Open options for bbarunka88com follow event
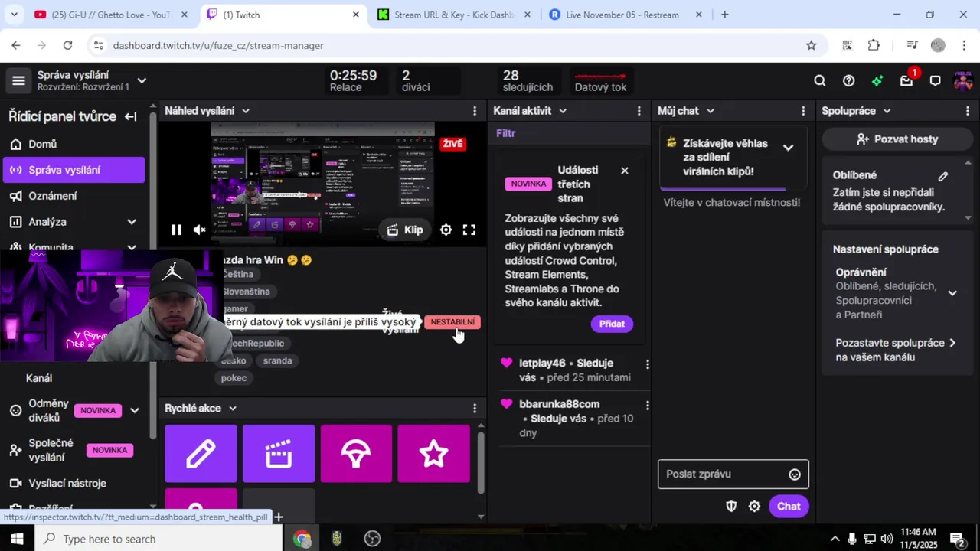Screen dimensions: 980x551 pyautogui.click(x=647, y=406)
